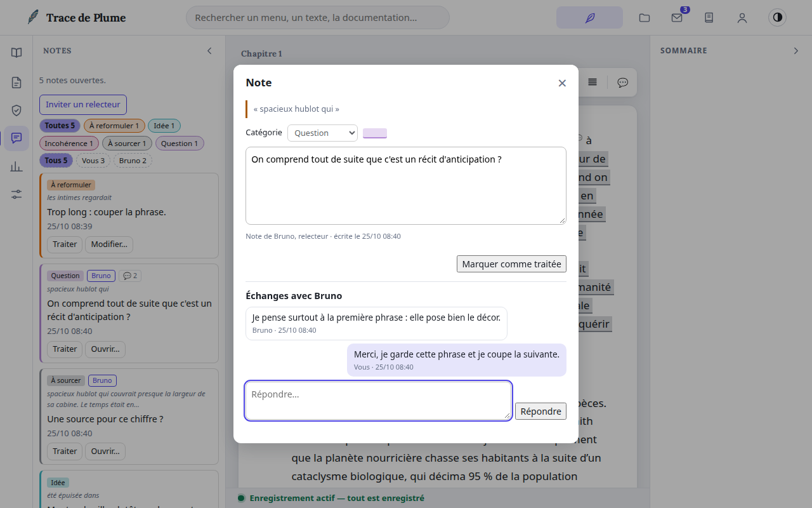Open the document page sidebar icon
The image size is (812, 508).
tap(16, 83)
